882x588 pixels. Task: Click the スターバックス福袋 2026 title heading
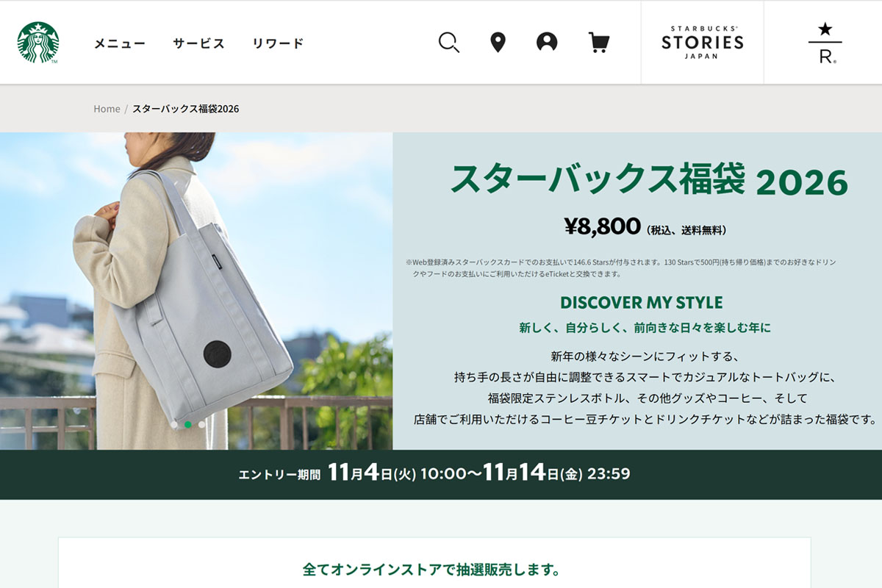[x=648, y=181]
